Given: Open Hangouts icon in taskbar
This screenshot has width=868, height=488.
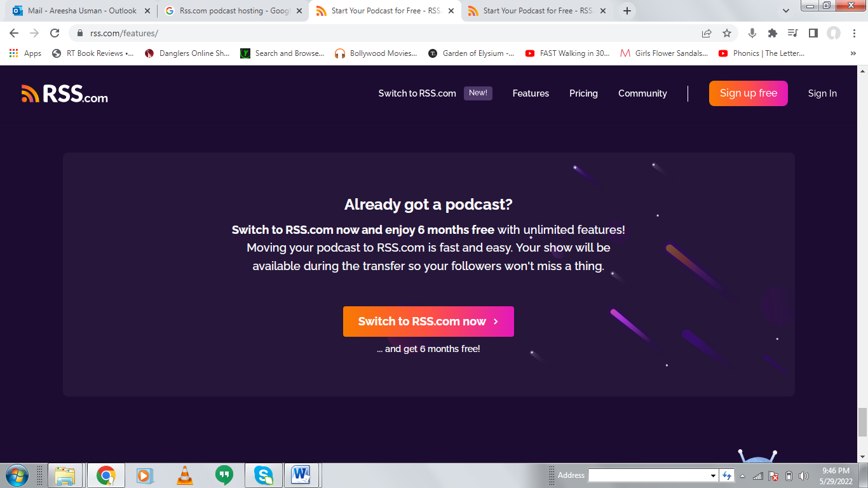Looking at the screenshot, I should (224, 475).
